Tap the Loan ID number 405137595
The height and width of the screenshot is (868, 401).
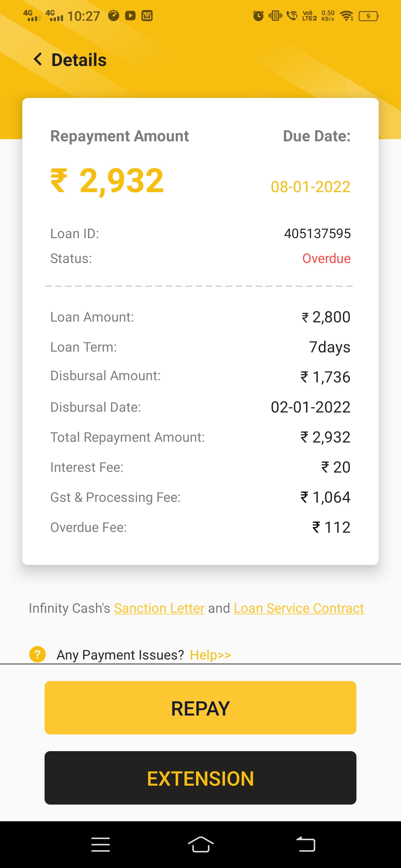[x=317, y=234]
